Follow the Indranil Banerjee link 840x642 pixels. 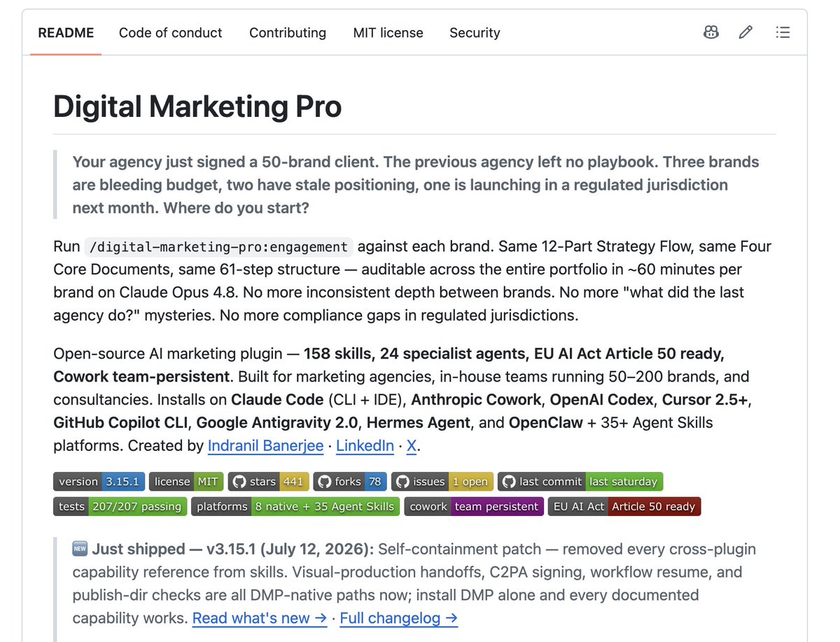(265, 446)
